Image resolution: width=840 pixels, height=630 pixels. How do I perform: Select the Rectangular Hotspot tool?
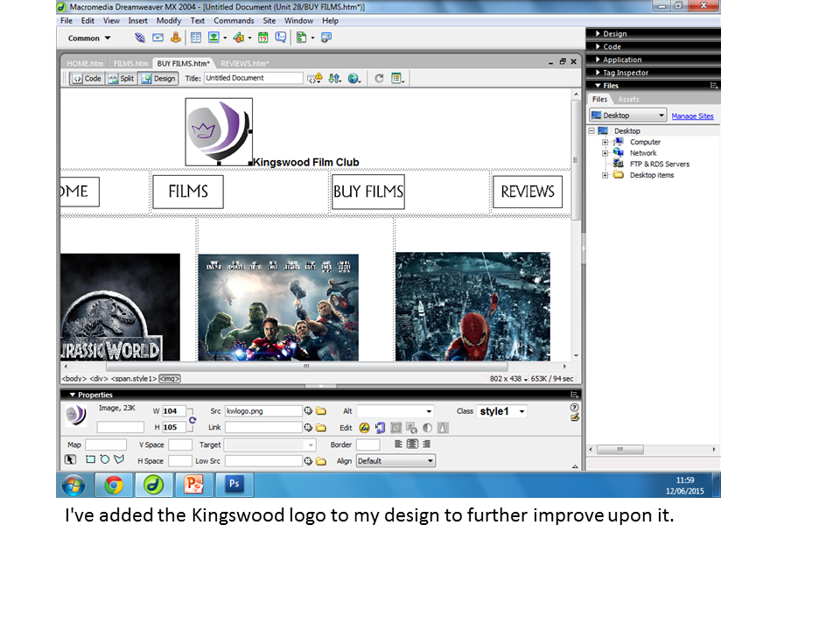point(90,459)
